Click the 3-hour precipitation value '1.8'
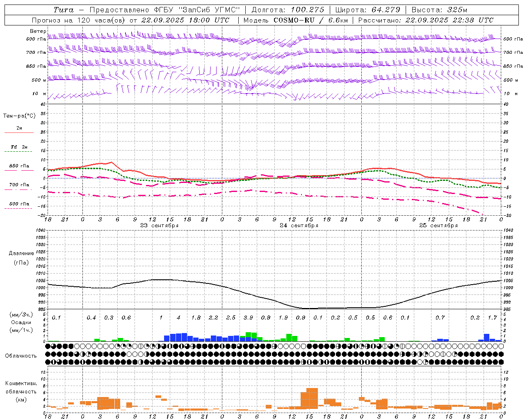The width and height of the screenshot is (525, 420). coord(196,318)
